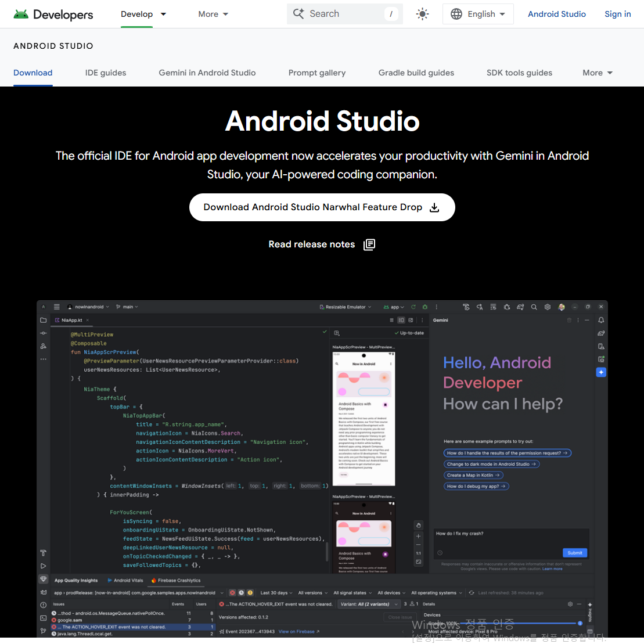The image size is (644, 644).
Task: Click the site Search field
Action: coord(344,14)
